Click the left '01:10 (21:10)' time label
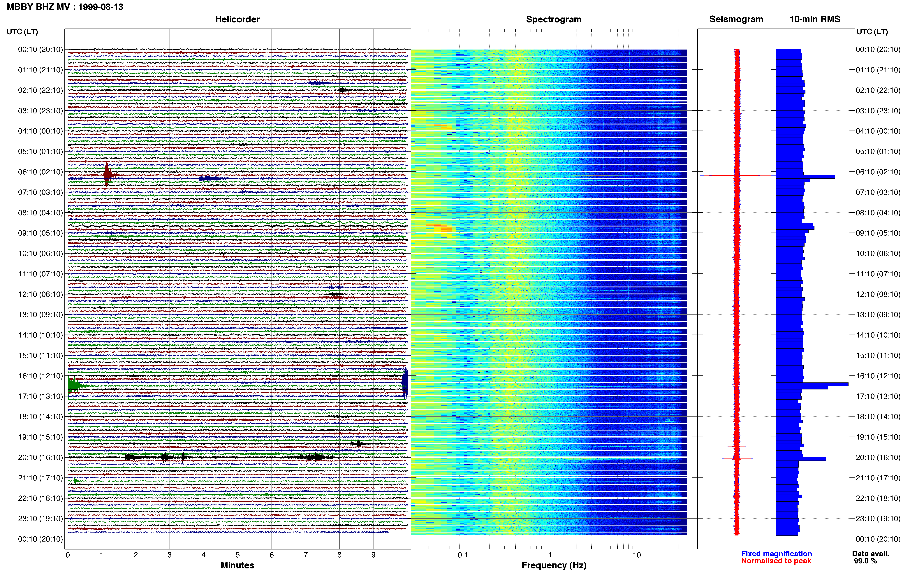Viewport: 924px width, 578px height. [x=41, y=70]
